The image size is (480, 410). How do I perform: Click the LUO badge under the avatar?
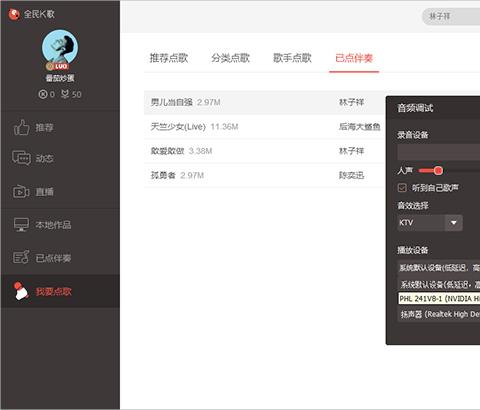pos(57,66)
